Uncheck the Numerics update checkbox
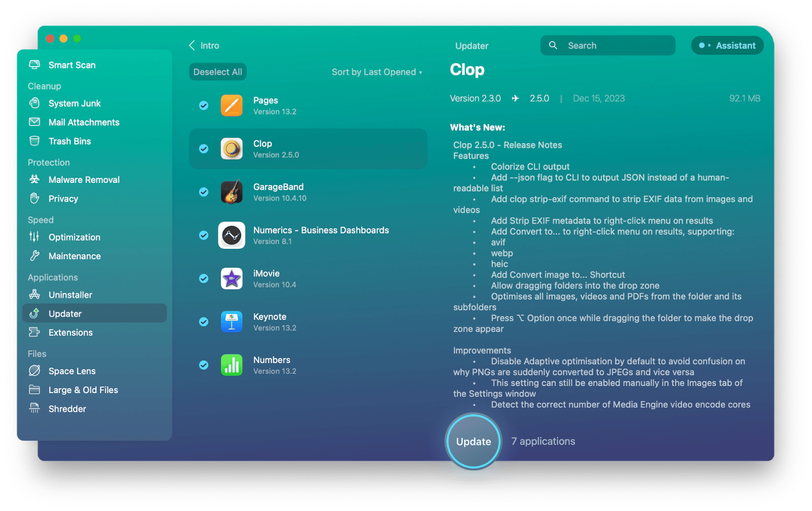812x511 pixels. pos(204,235)
